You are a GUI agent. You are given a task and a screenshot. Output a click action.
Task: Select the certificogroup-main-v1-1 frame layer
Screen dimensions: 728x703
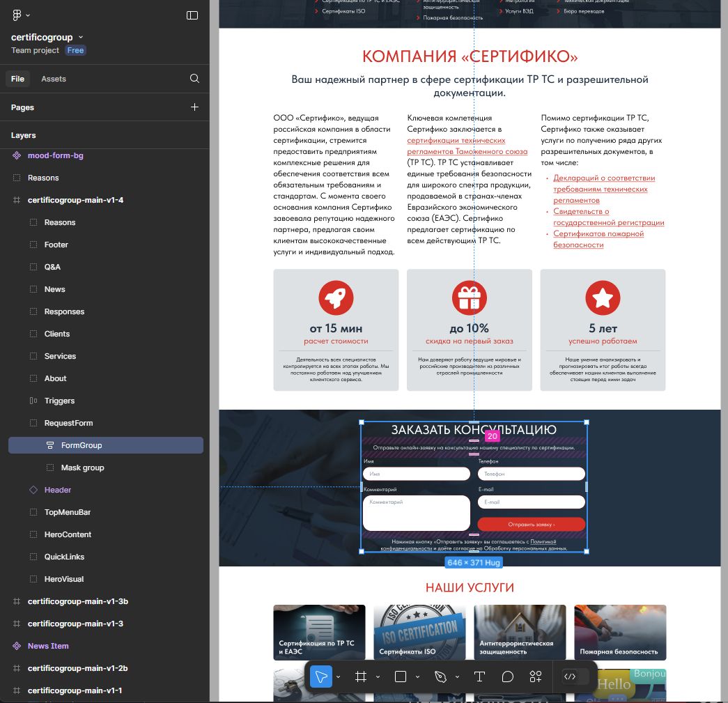pos(75,690)
